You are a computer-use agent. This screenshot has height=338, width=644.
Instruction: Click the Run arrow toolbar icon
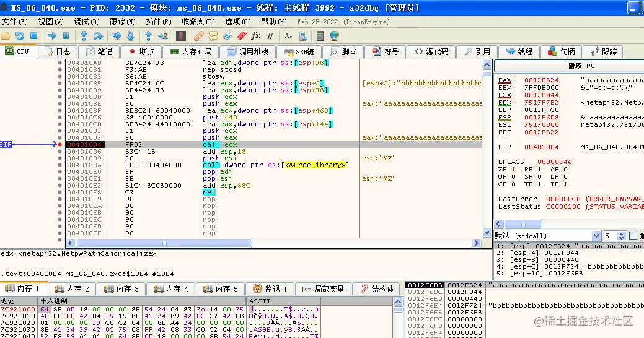51,36
